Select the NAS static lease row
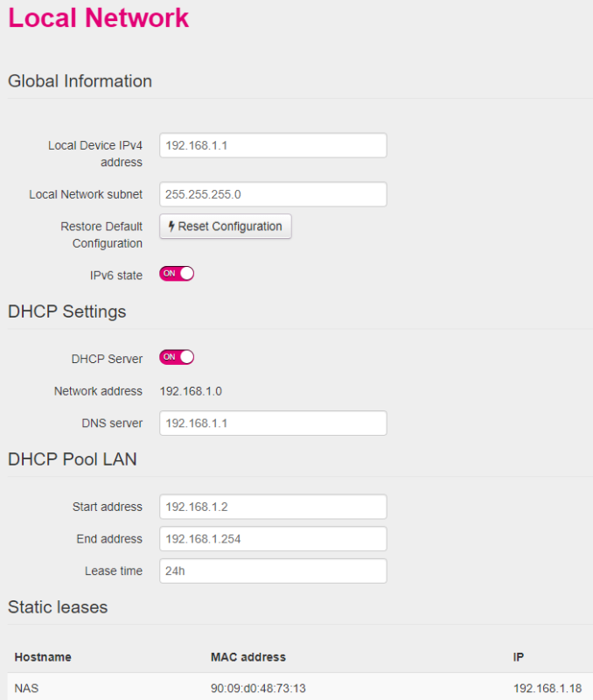593x700 pixels. tap(300, 688)
